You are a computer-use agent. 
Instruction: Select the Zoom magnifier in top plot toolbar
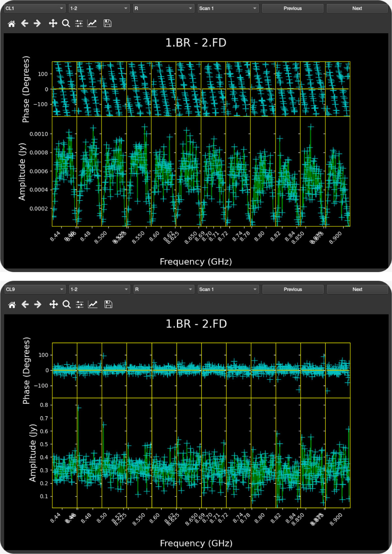tap(66, 24)
